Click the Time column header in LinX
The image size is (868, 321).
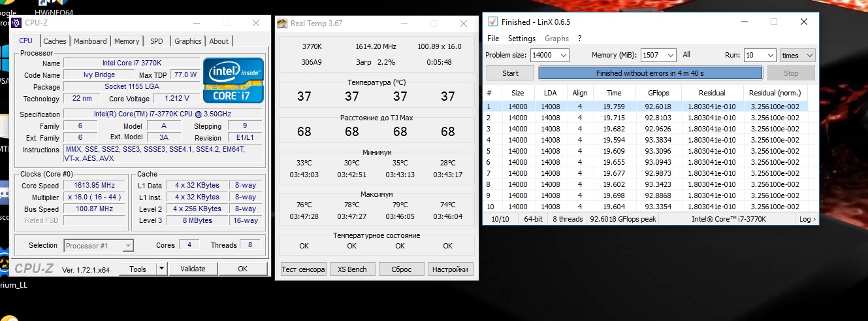[x=614, y=93]
